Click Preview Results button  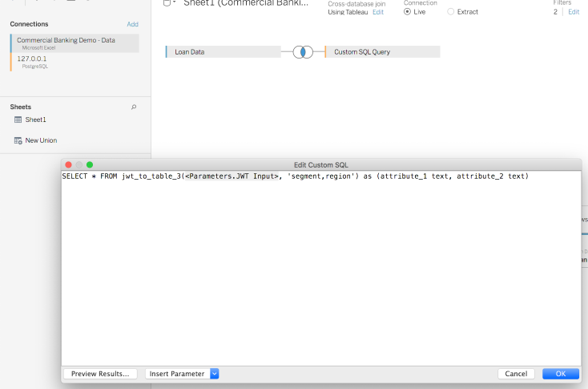pos(100,374)
